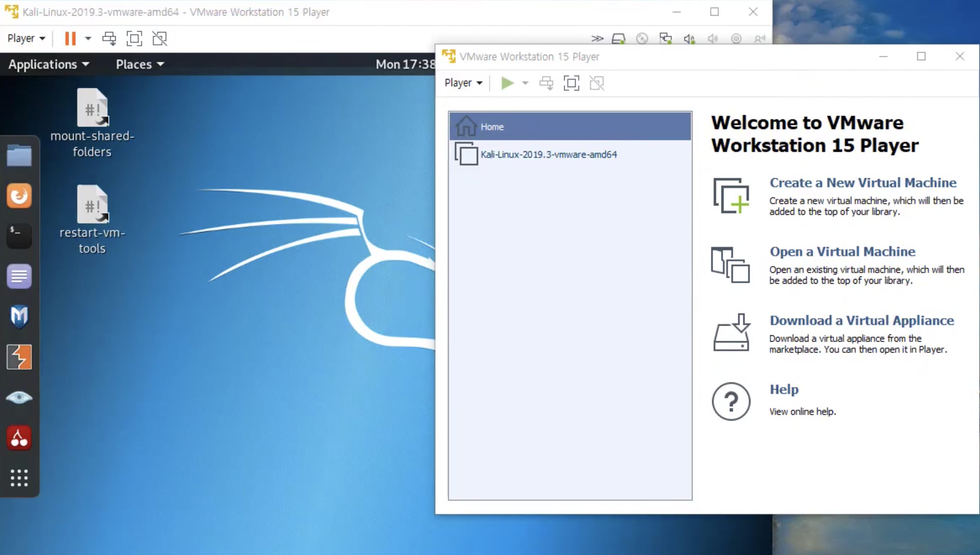Screen dimensions: 980x555
Task: Click Create a New Virtual Machine link
Action: tap(862, 182)
